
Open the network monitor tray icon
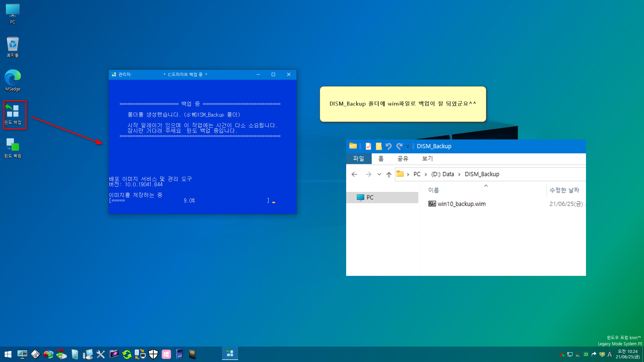tap(570, 354)
